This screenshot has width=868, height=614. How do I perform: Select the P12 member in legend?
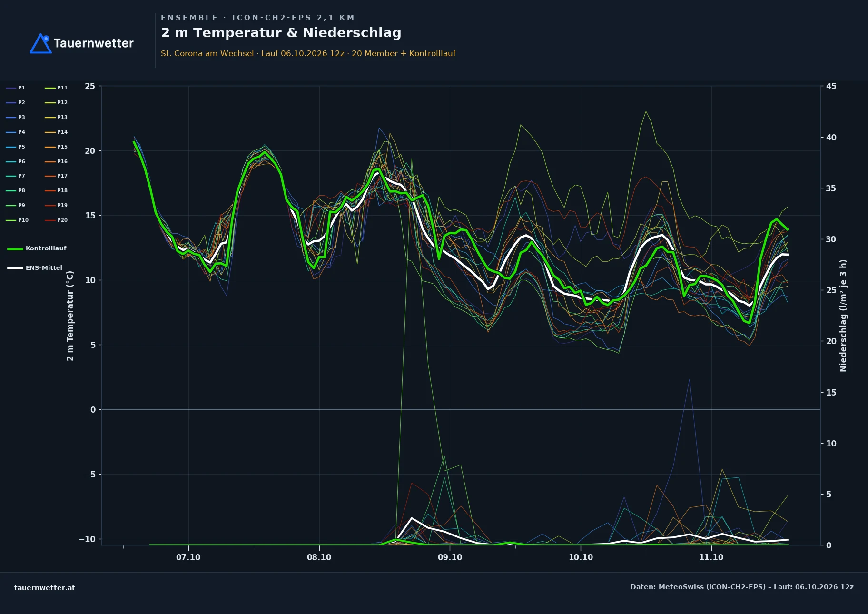pyautogui.click(x=56, y=102)
